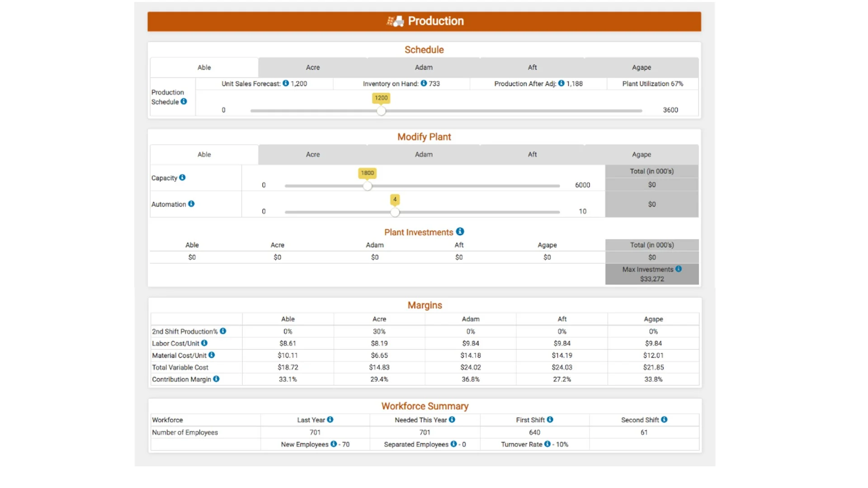Click info icon beside Inventory on Hand
Image resolution: width=868 pixels, height=488 pixels.
[x=424, y=83]
